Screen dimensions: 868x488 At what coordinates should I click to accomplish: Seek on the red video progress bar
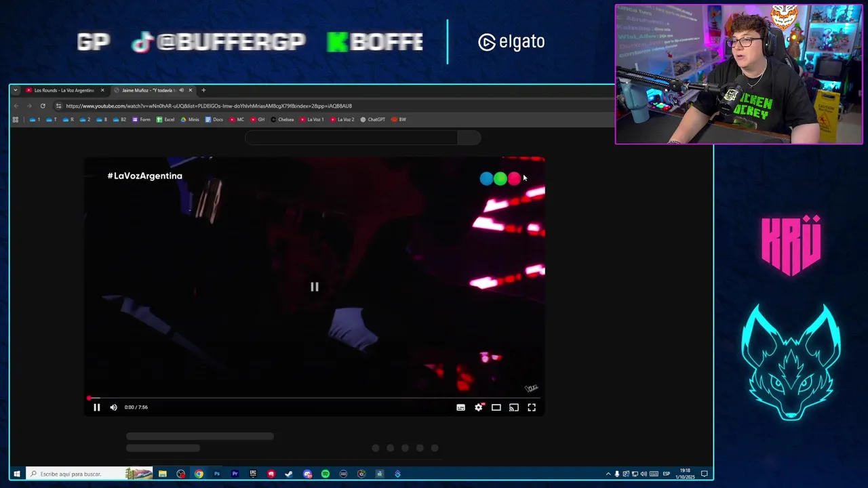coord(314,398)
